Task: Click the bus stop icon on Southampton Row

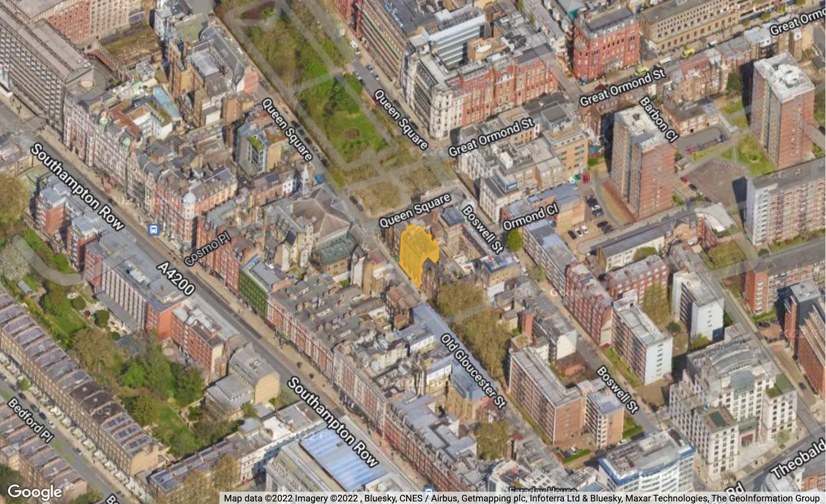Action: 153,229
